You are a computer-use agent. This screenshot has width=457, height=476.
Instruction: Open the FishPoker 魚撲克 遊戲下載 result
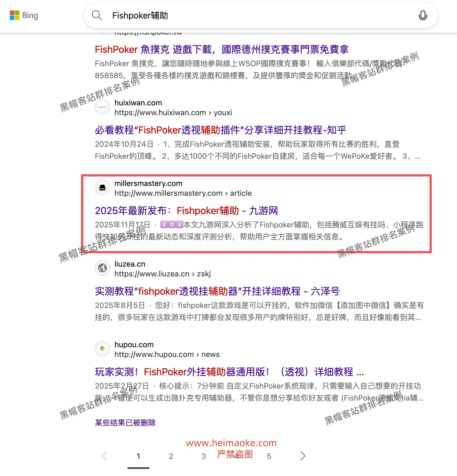coord(221,50)
